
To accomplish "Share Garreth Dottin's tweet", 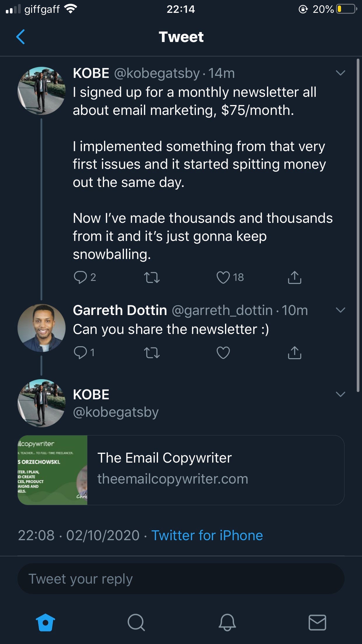I will (294, 353).
